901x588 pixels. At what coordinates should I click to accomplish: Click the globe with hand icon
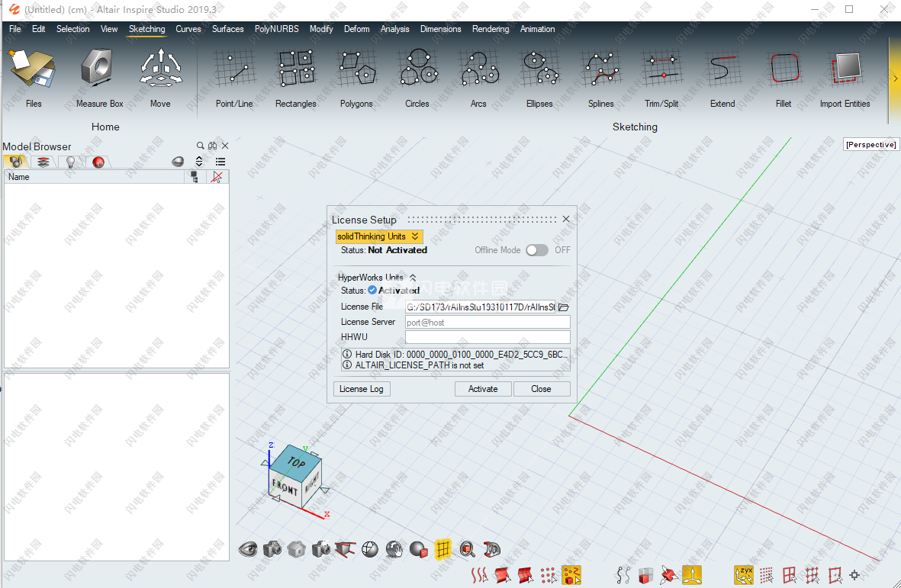pos(394,550)
